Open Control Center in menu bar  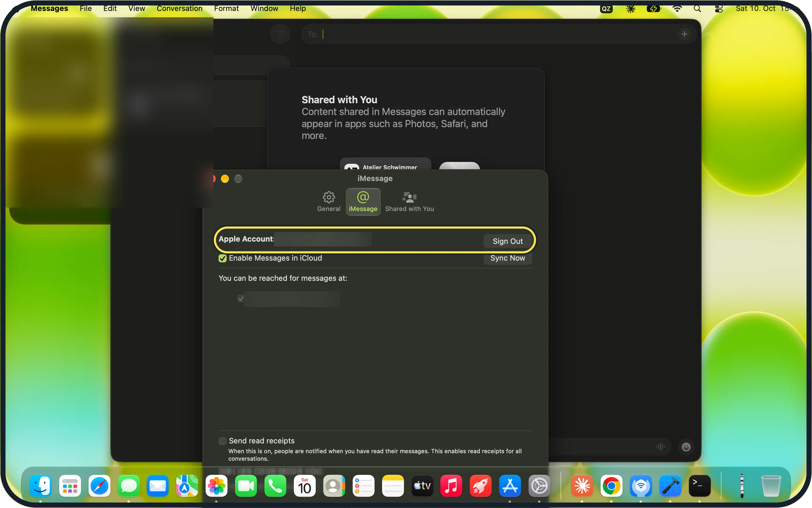pos(719,9)
